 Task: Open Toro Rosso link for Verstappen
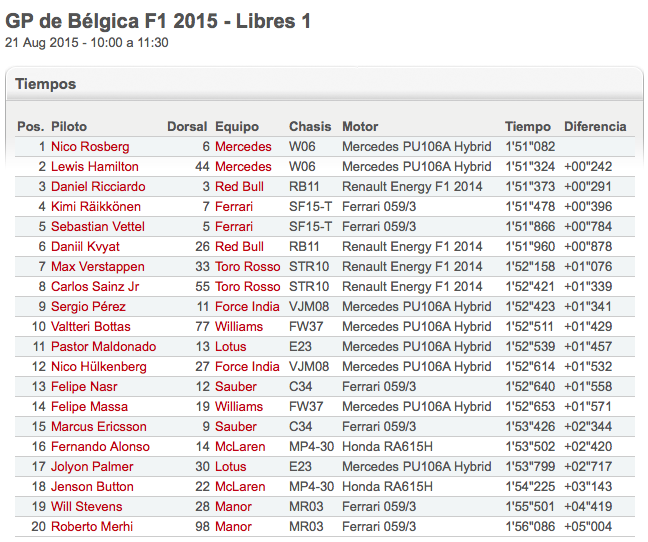[248, 266]
